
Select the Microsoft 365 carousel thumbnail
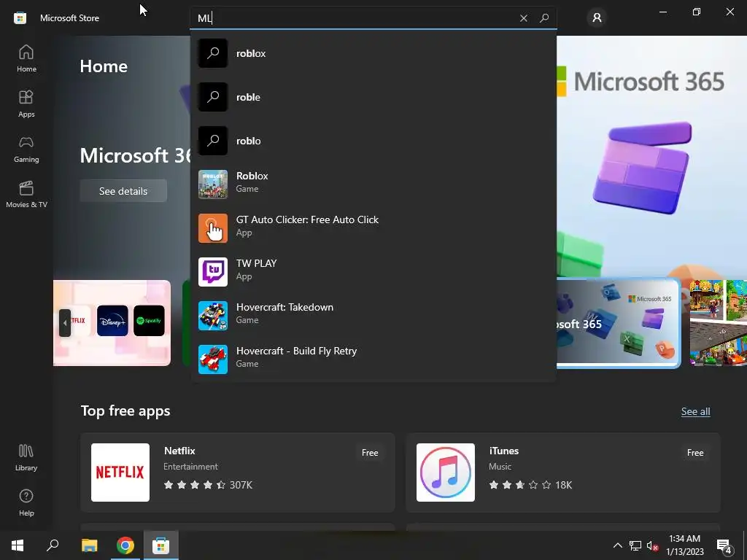coord(619,323)
